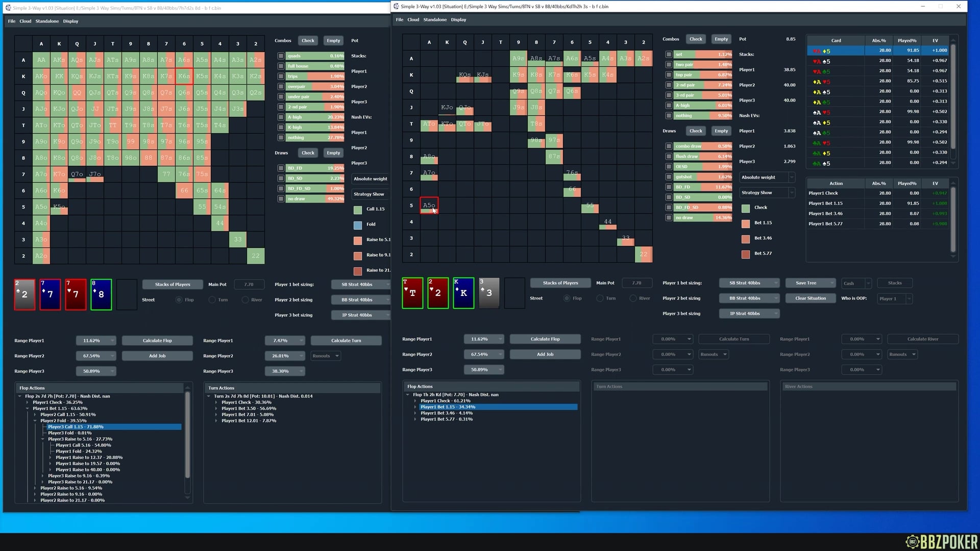
Task: Open the 'Who is OOP' Player 1 dropdown
Action: coord(894,298)
